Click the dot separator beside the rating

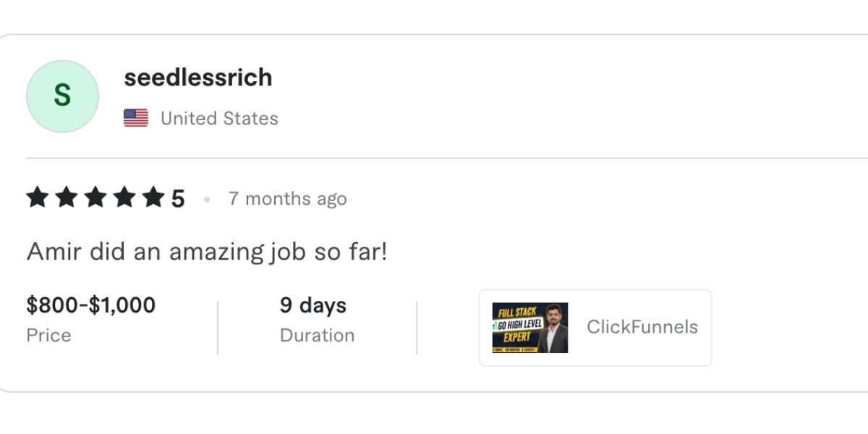[x=207, y=199]
